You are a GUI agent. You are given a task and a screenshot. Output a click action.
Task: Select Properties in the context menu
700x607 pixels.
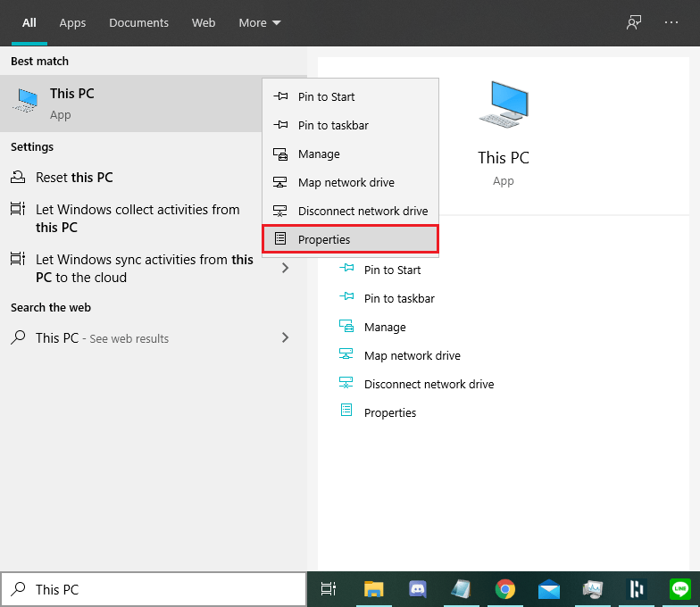(x=350, y=239)
